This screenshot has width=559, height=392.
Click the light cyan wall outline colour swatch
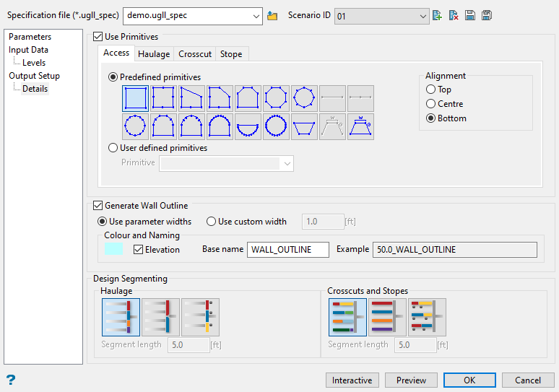[x=113, y=249]
